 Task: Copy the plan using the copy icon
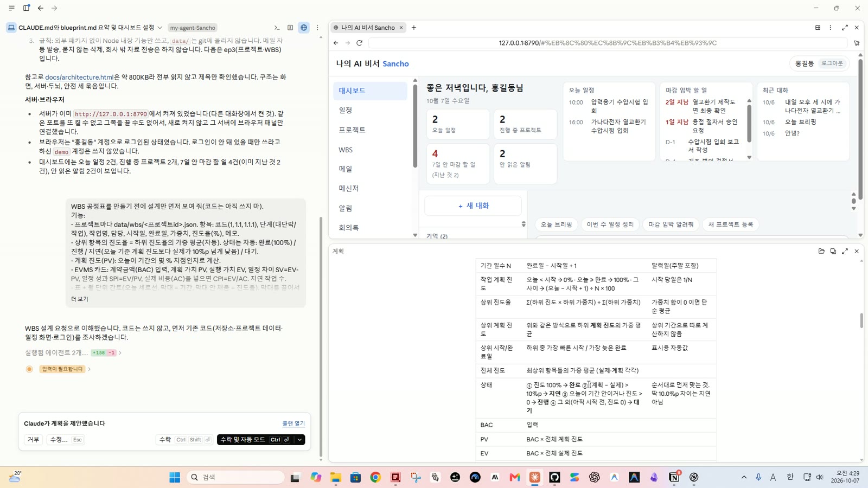[833, 251]
